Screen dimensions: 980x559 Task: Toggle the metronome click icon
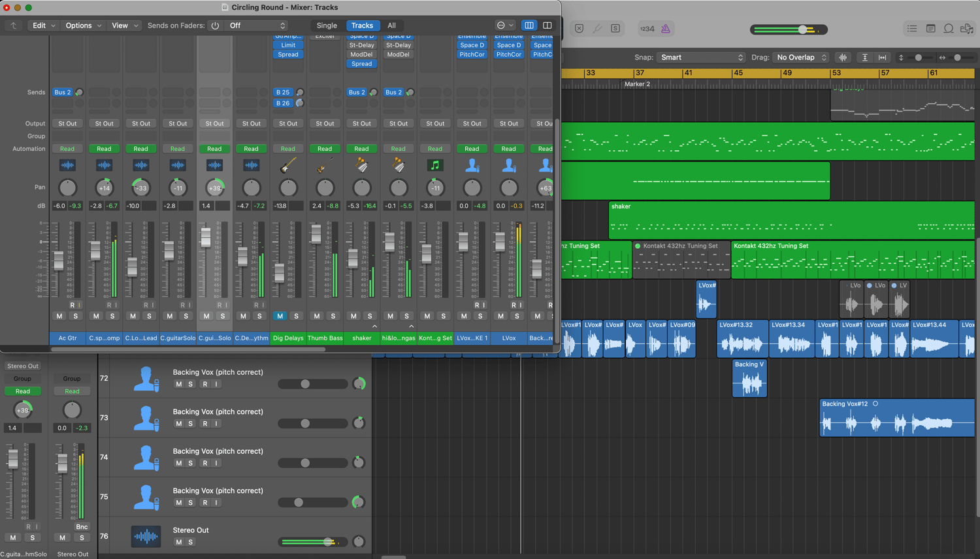pos(665,29)
